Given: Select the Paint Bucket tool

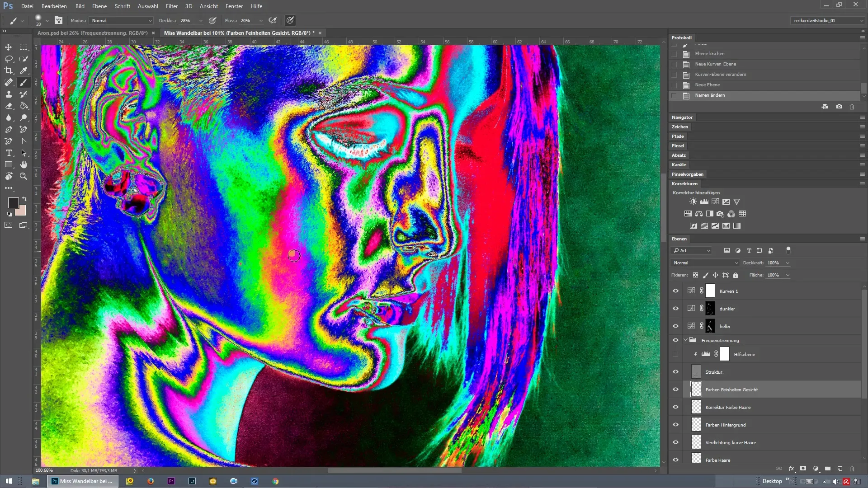Looking at the screenshot, I should click(24, 106).
